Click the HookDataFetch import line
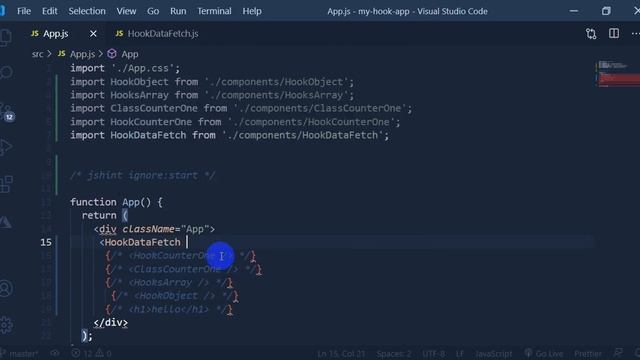Screen dimensions: 640x360 (229, 136)
